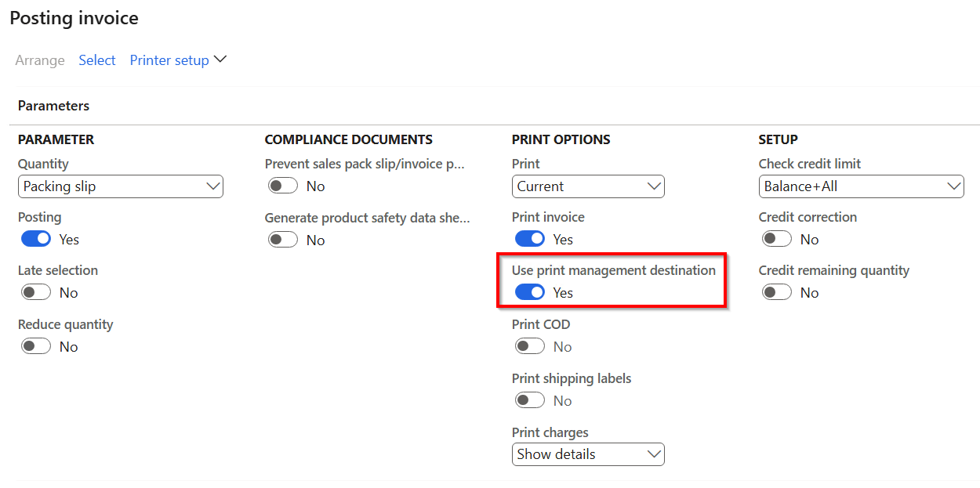This screenshot has width=980, height=488.
Task: Open the Printer setup menu
Action: click(169, 60)
